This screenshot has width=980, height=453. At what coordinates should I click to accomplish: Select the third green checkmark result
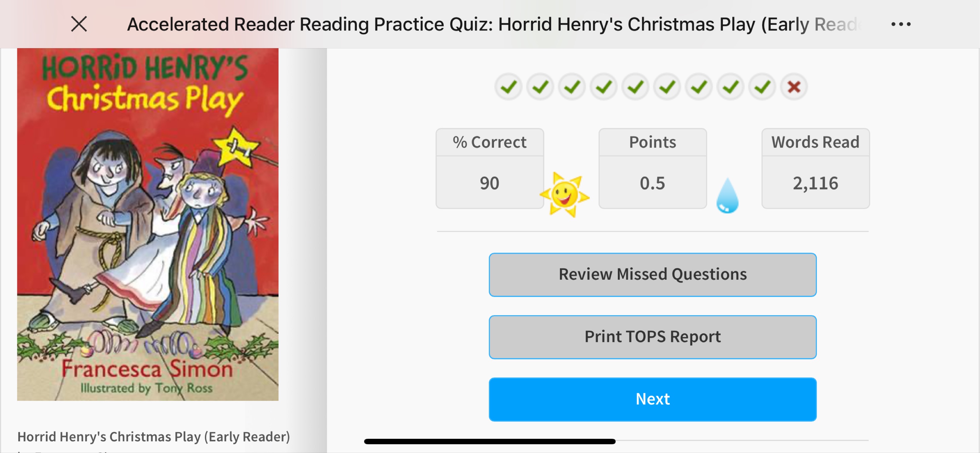[572, 87]
